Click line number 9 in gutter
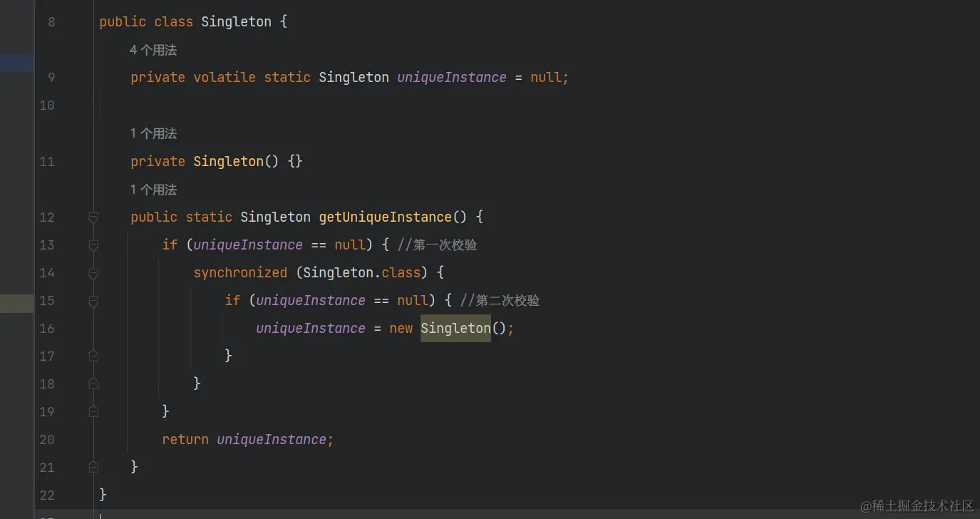The height and width of the screenshot is (519, 980). coord(51,78)
